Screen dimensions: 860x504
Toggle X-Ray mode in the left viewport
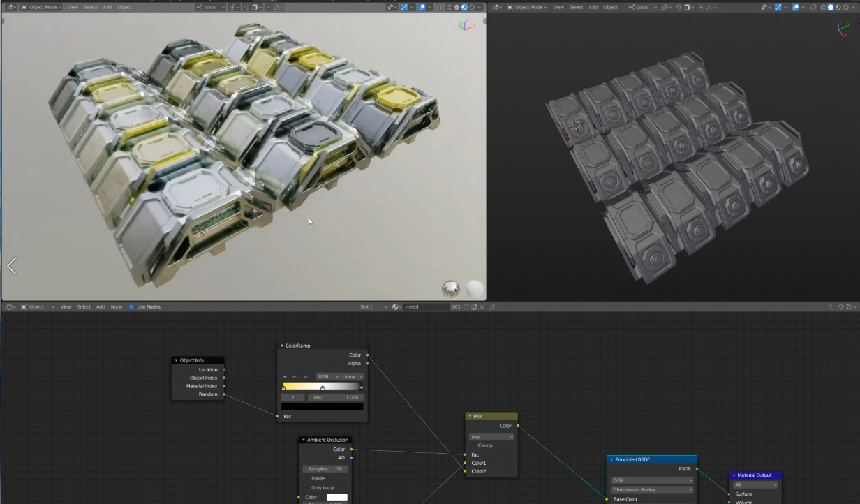coord(439,6)
